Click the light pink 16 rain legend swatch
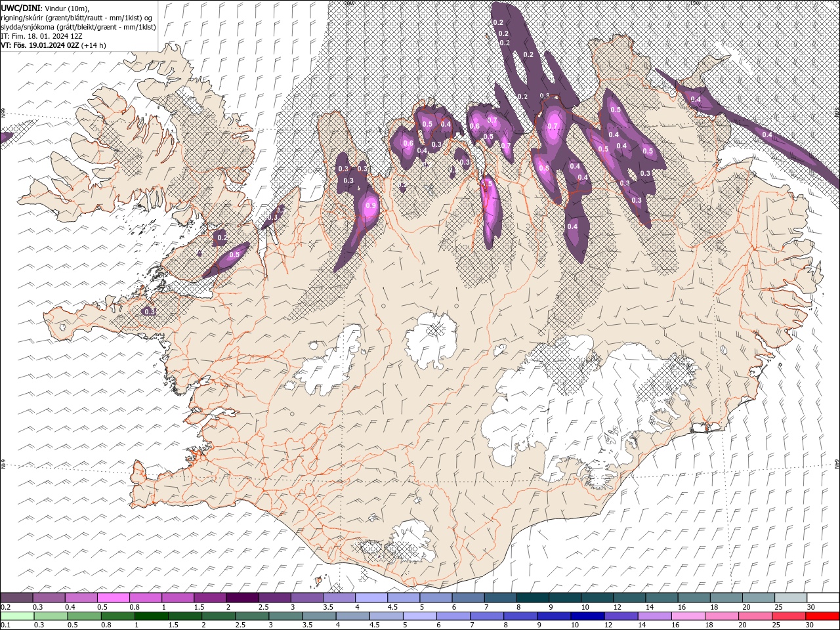This screenshot has height=630, width=840. point(688,616)
